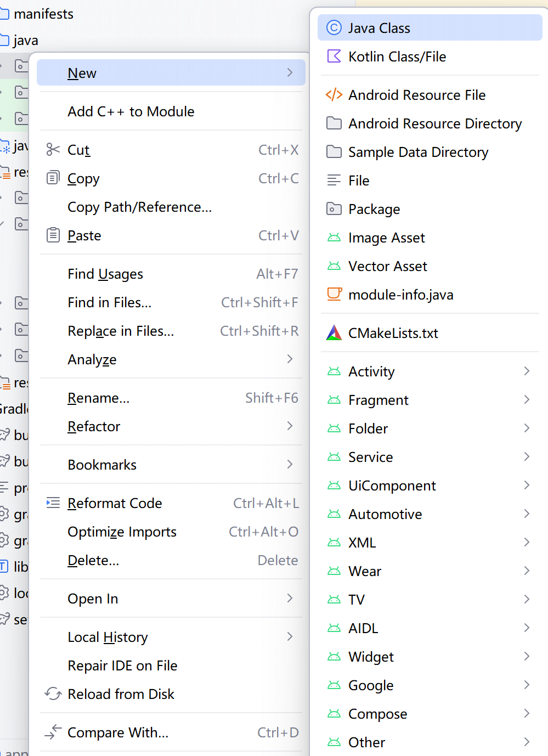Image resolution: width=548 pixels, height=756 pixels.
Task: Expand the Compose templates arrow
Action: point(526,714)
